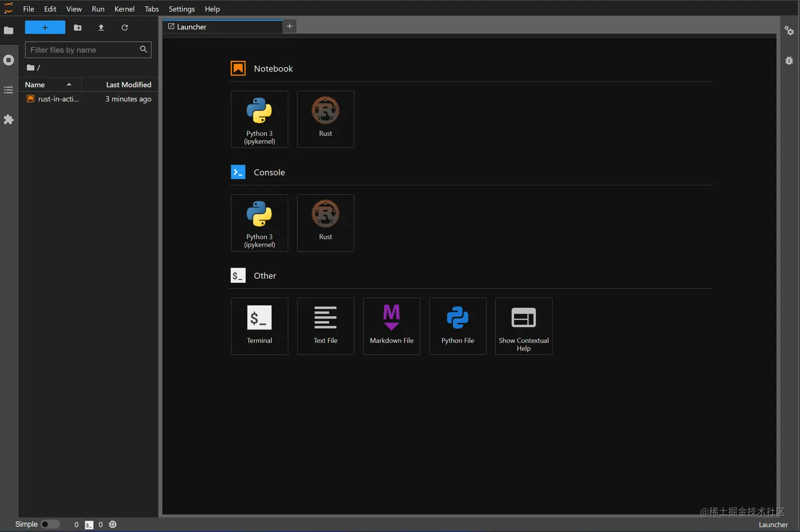Click the Other section heading
This screenshot has height=532, width=800.
point(265,276)
